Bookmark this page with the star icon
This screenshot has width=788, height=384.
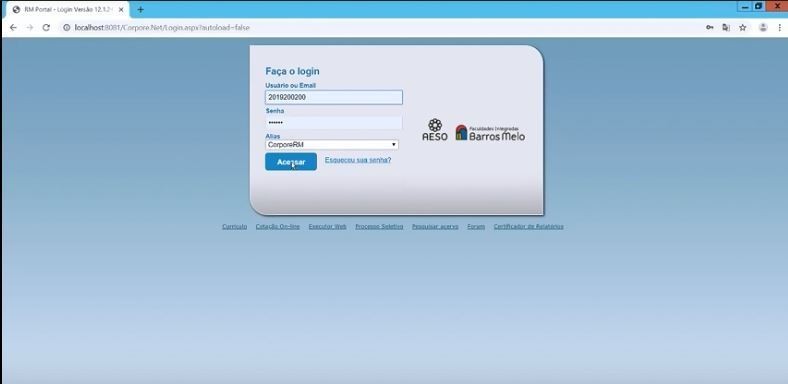[742, 28]
